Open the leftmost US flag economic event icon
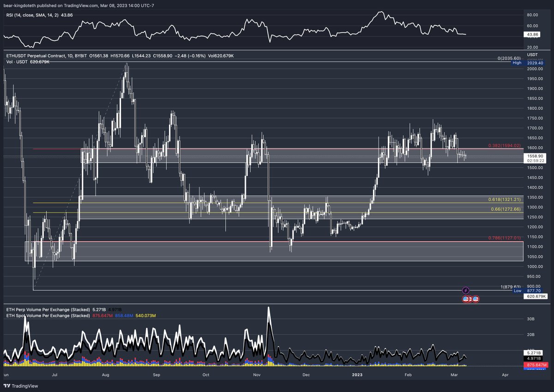The image size is (554, 392). click(466, 299)
